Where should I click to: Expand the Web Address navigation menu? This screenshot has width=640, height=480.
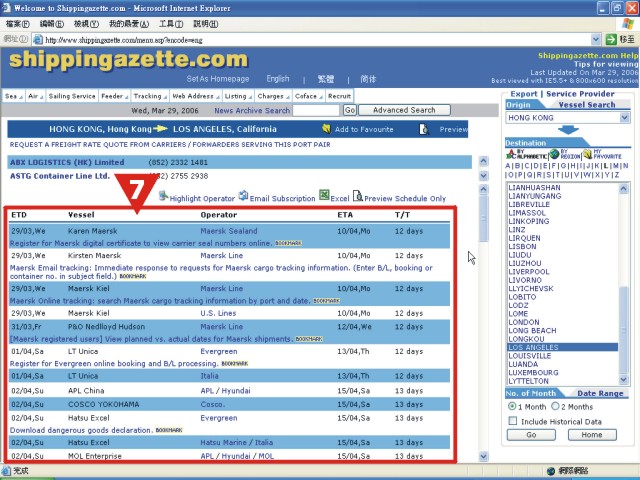196,96
